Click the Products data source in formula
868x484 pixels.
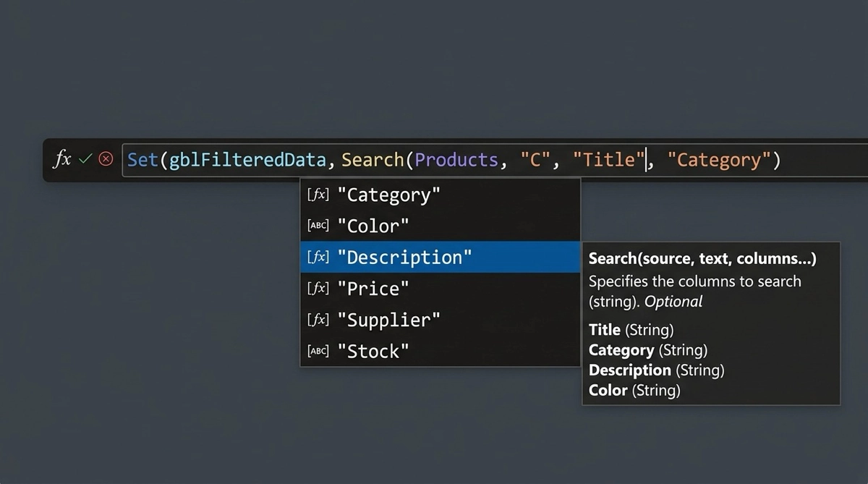(456, 160)
